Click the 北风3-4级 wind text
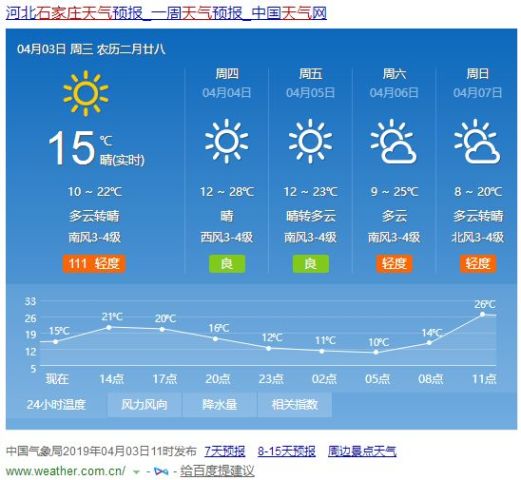This screenshot has height=480, width=521. [x=478, y=238]
